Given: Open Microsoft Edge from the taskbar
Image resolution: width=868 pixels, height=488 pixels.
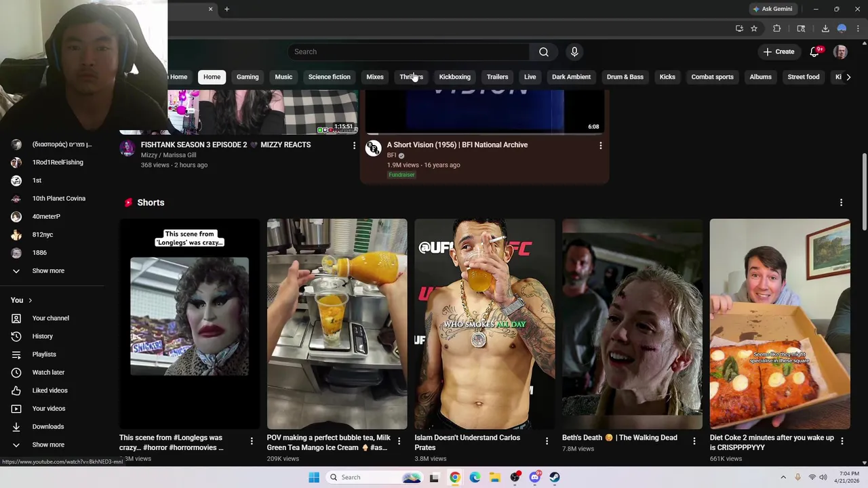Looking at the screenshot, I should point(475,477).
